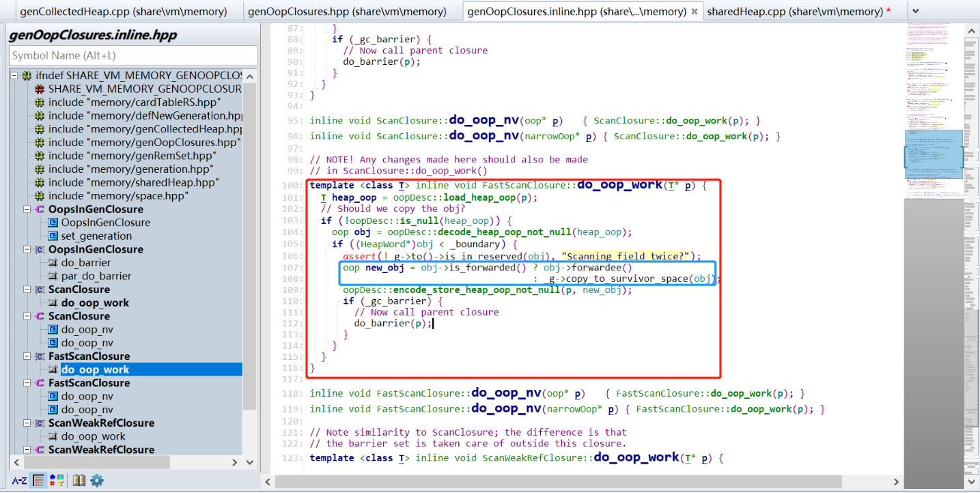Image resolution: width=980 pixels, height=493 pixels.
Task: Click the last ScanWeakRefClosure class icon
Action: (40, 450)
